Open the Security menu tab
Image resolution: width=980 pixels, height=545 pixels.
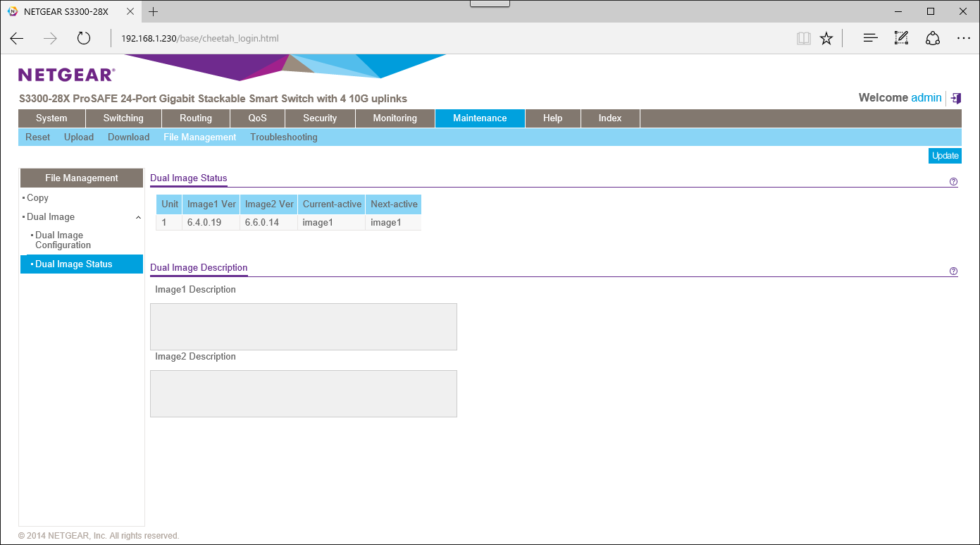click(320, 118)
